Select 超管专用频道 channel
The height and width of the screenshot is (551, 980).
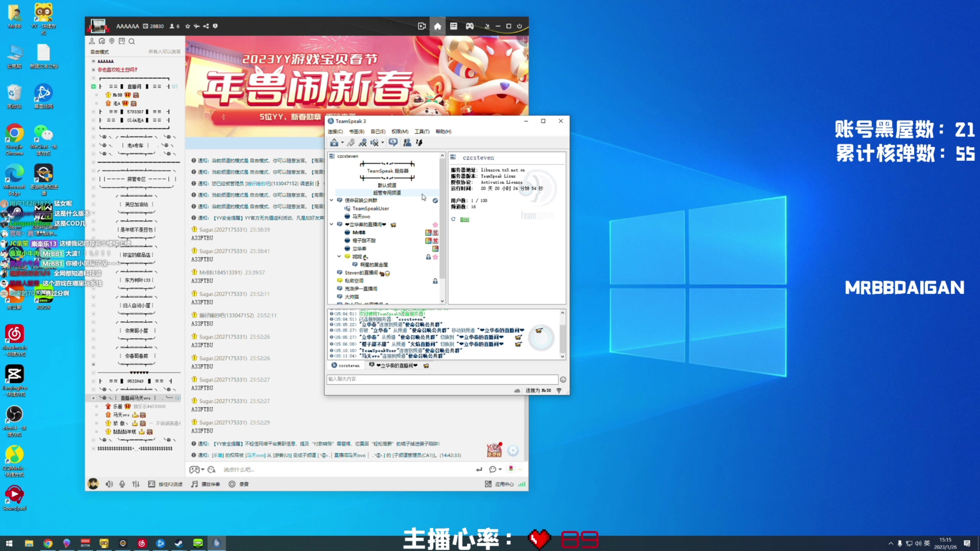(387, 193)
